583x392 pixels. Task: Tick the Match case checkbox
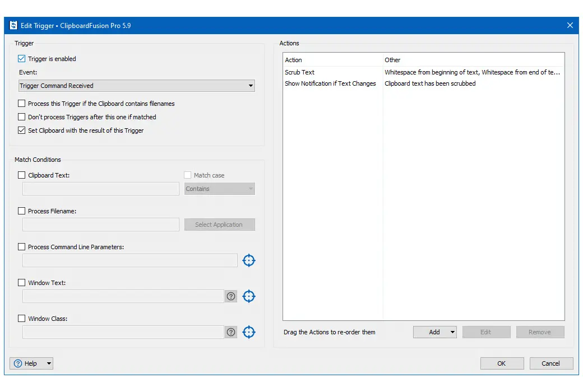click(188, 175)
